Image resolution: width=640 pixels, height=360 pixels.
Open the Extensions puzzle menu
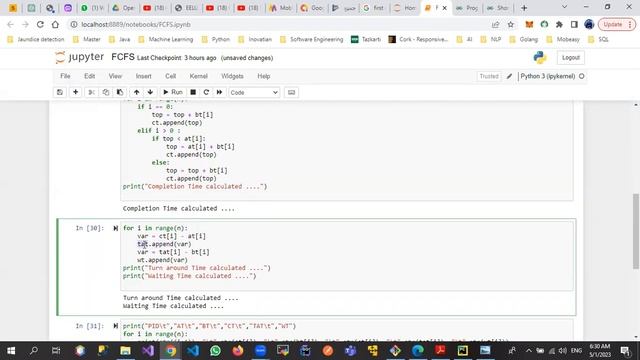pos(559,24)
